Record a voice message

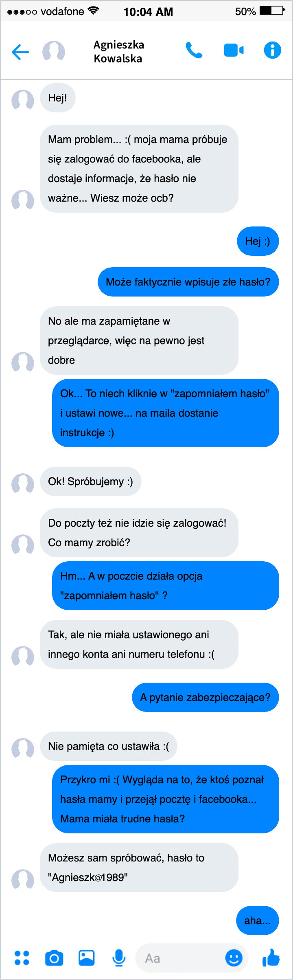(119, 958)
